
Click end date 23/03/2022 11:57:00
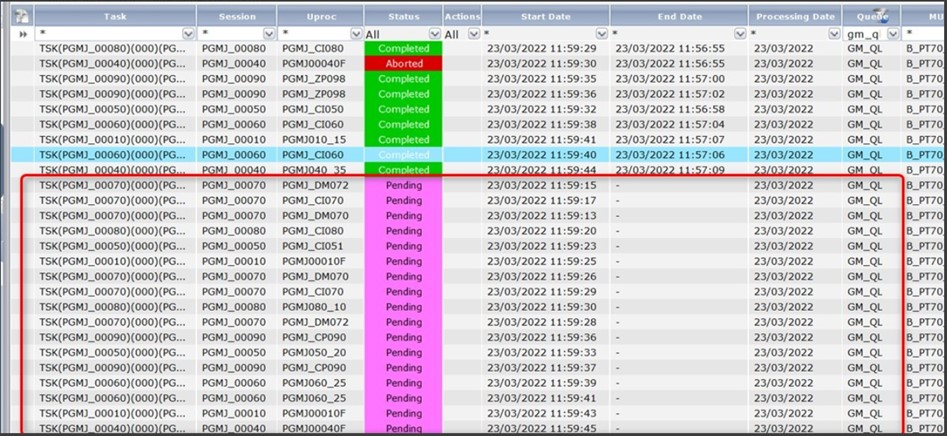670,79
